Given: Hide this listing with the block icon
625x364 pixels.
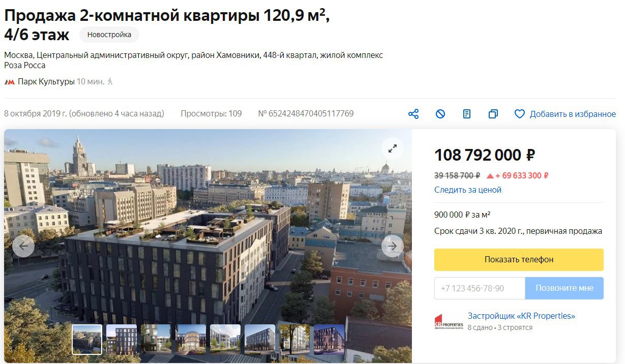Looking at the screenshot, I should coord(440,114).
